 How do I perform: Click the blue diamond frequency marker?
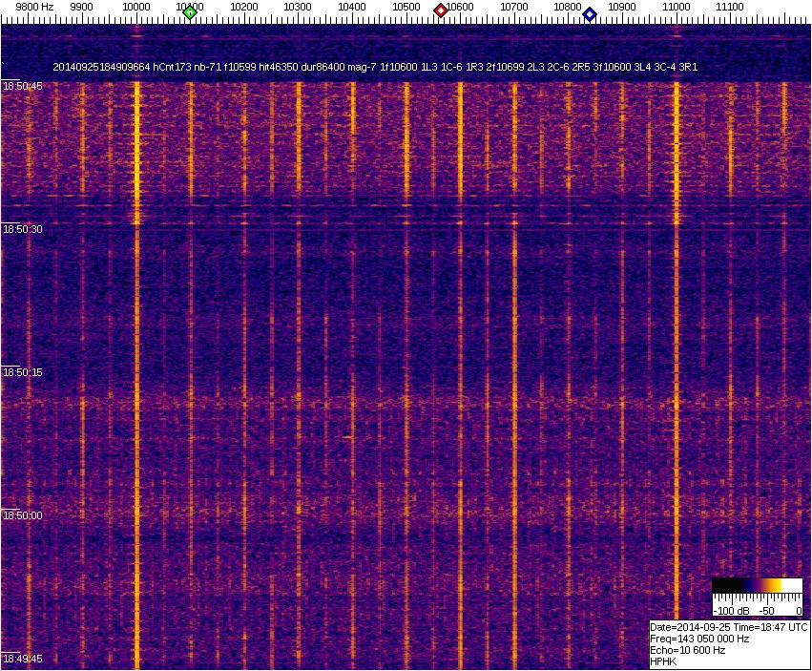590,14
